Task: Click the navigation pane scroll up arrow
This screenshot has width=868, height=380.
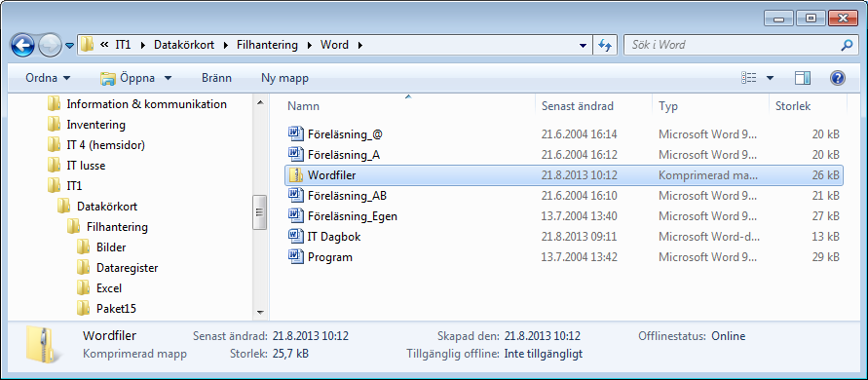Action: 260,102
